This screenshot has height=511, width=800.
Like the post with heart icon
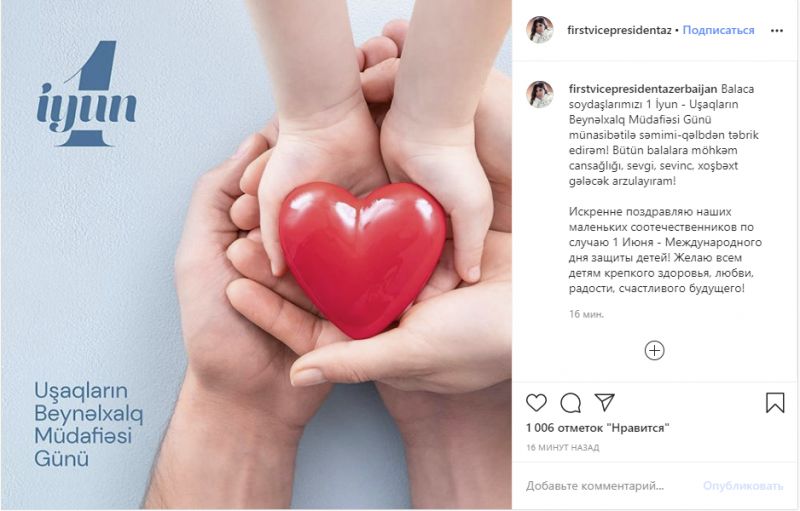pyautogui.click(x=536, y=403)
